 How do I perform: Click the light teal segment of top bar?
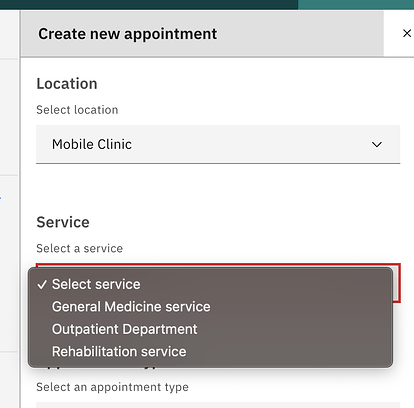[x=356, y=4]
